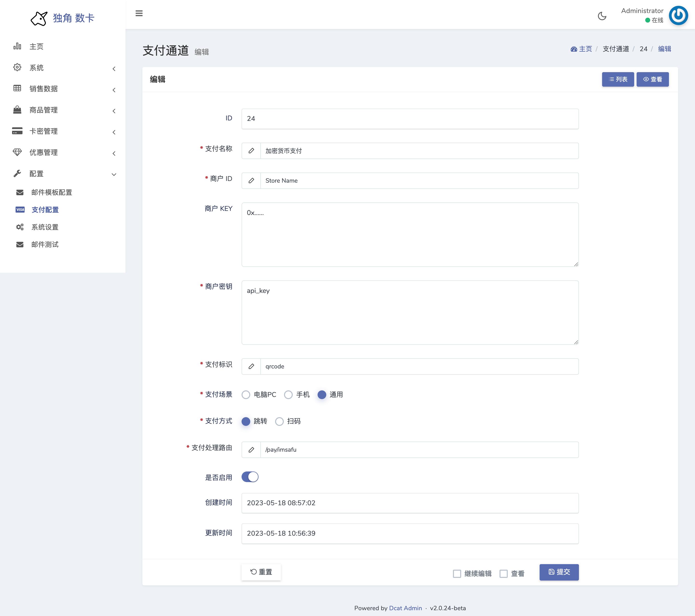Check the 继续编辑 checkbox

(457, 574)
